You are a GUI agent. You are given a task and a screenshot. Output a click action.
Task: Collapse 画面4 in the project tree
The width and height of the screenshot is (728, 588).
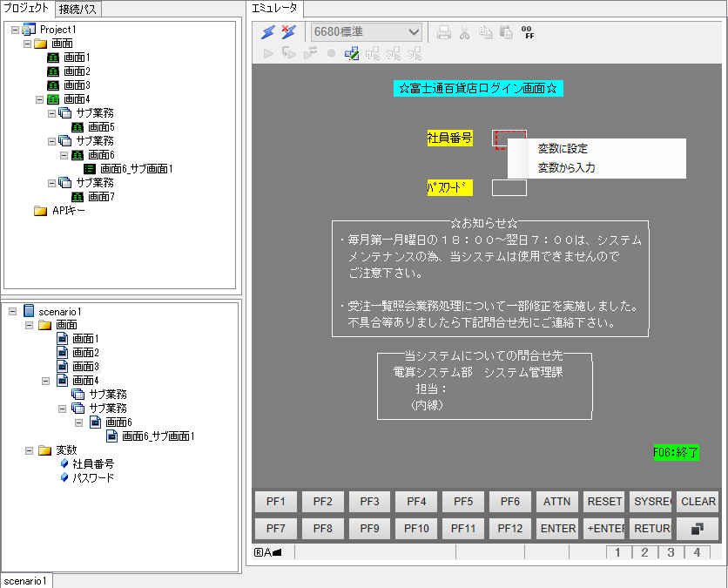pos(39,99)
